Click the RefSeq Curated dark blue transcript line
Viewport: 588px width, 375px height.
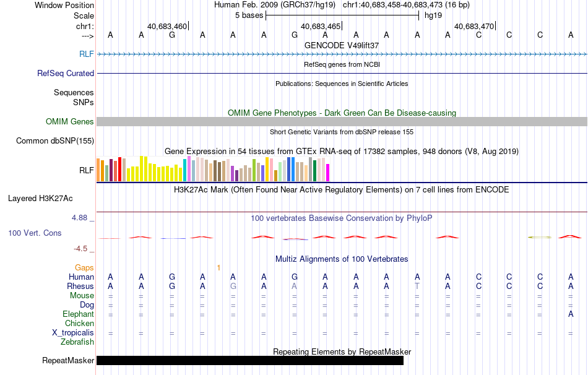pos(342,73)
